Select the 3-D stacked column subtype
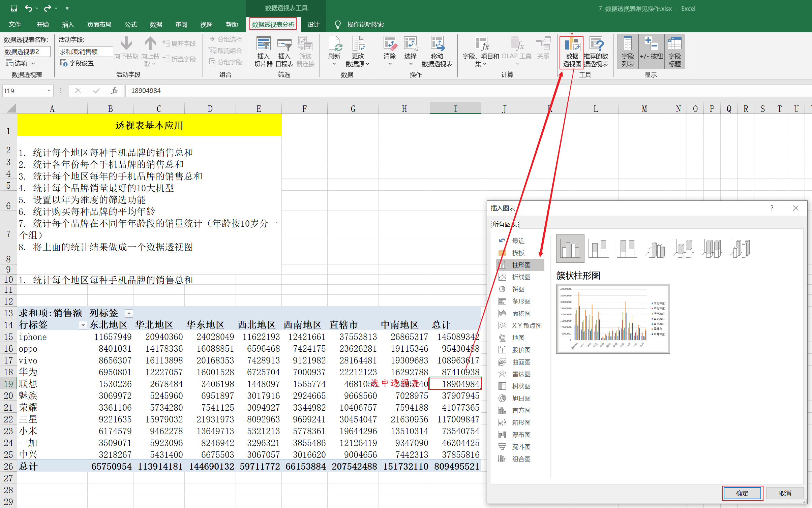Viewport: 812px width, 508px height. [683, 249]
